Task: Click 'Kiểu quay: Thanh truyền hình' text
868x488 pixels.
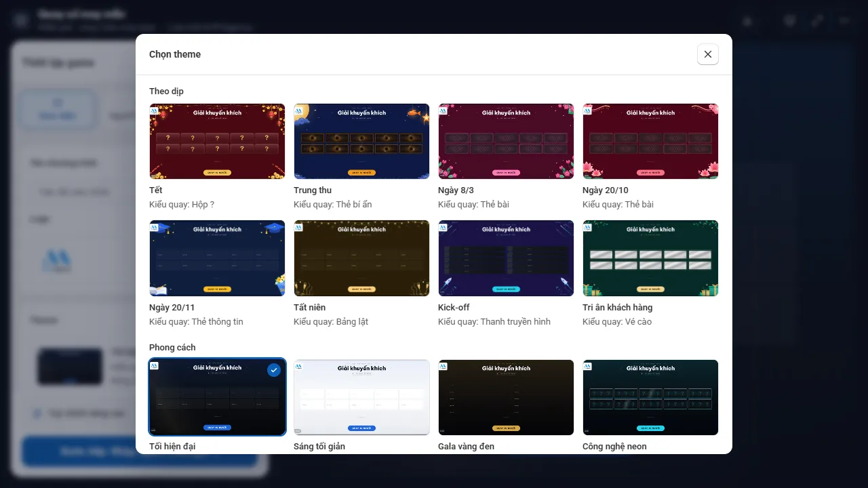Action: 494,322
